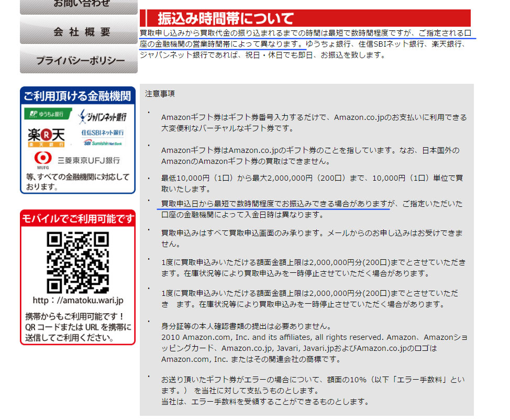Click note Amazonギフト券はギフト券番号入力するだけで
Image resolution: width=510 pixels, height=420 pixels.
tap(314, 123)
